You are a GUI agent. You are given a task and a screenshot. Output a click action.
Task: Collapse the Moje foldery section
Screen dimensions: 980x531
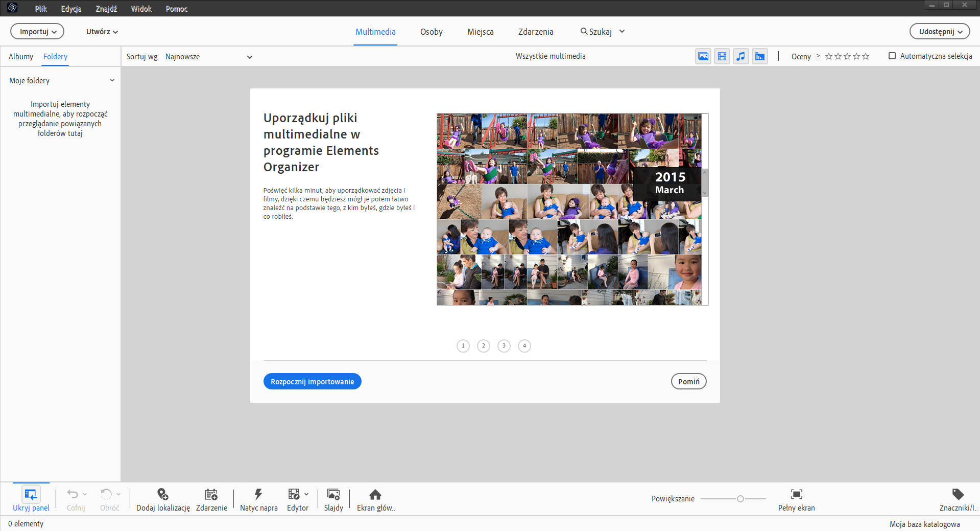pyautogui.click(x=112, y=80)
